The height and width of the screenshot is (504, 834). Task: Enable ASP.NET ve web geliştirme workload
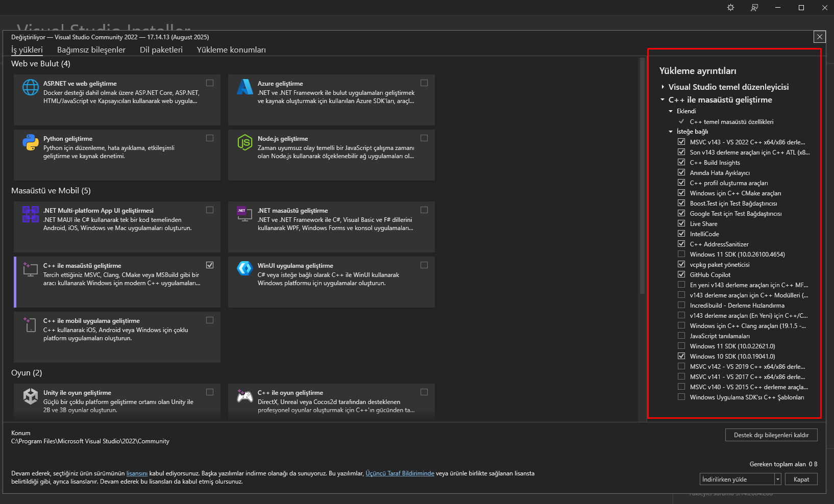(x=210, y=83)
